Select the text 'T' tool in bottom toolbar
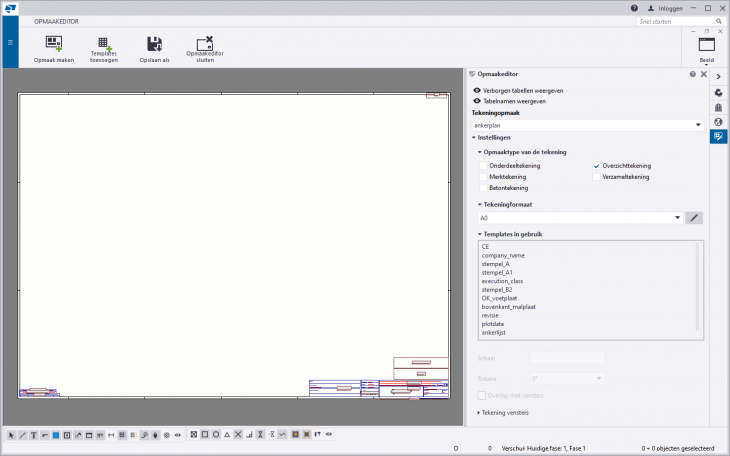Screen dimensions: 730x456 33,435
